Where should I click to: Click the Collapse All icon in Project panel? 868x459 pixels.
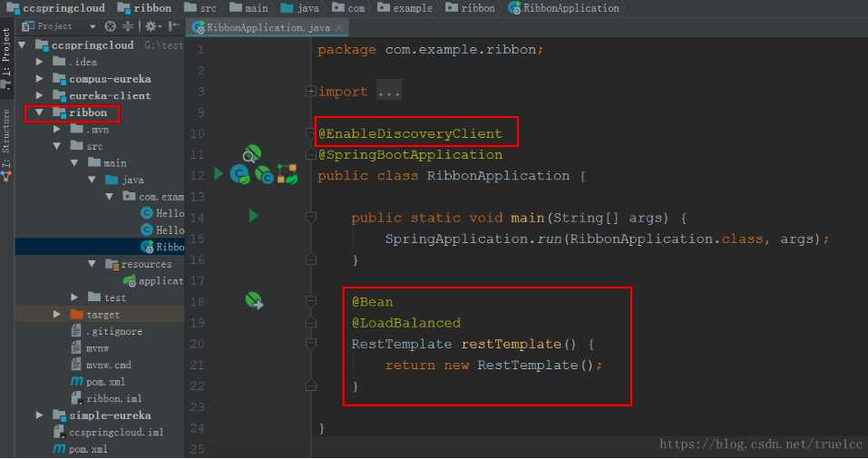pyautogui.click(x=128, y=26)
